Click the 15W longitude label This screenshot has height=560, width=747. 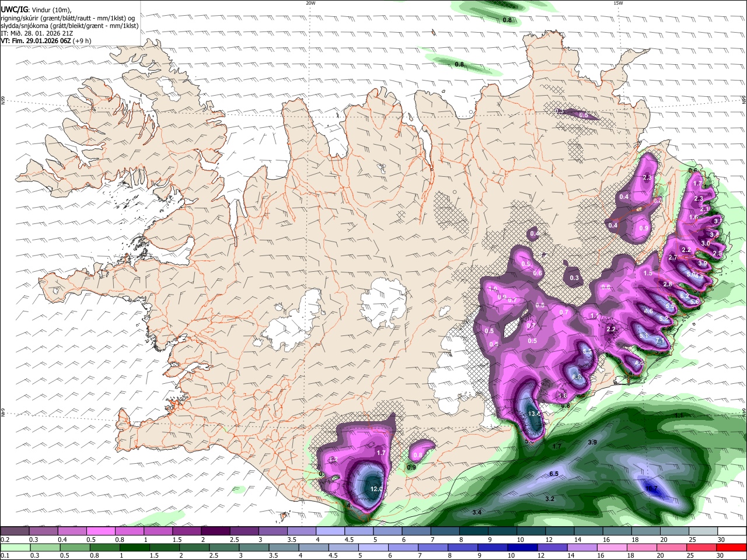(x=619, y=3)
